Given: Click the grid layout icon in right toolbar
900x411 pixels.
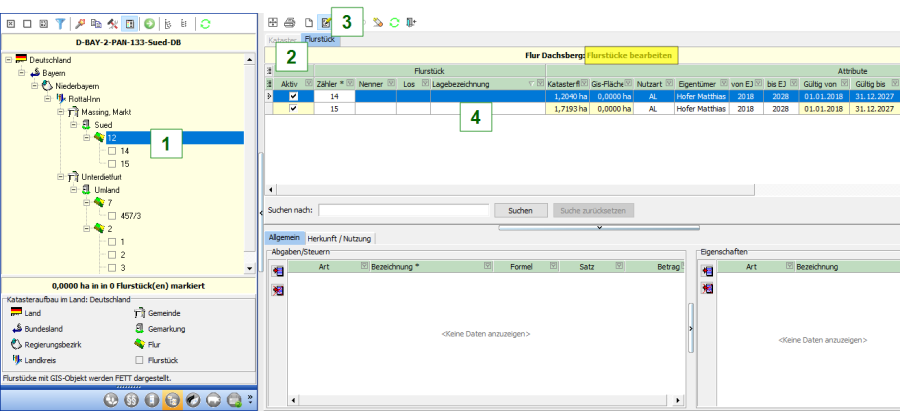Looking at the screenshot, I should point(273,22).
